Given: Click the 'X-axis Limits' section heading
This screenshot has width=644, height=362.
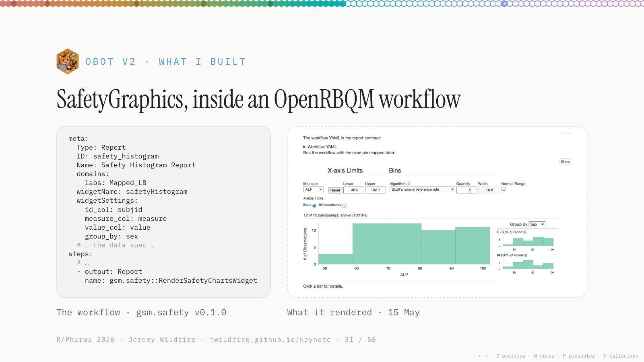Looking at the screenshot, I should click(x=345, y=171).
